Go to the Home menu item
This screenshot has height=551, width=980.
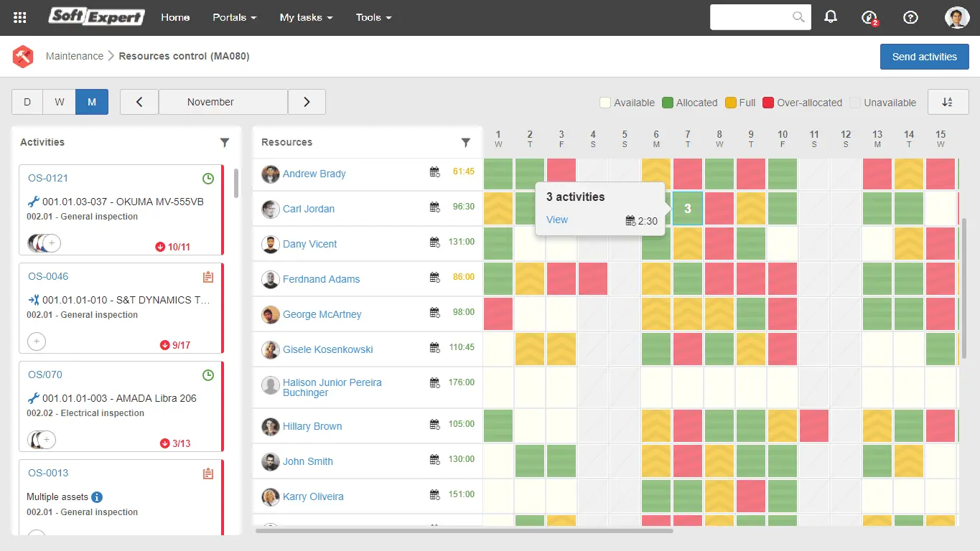click(175, 17)
